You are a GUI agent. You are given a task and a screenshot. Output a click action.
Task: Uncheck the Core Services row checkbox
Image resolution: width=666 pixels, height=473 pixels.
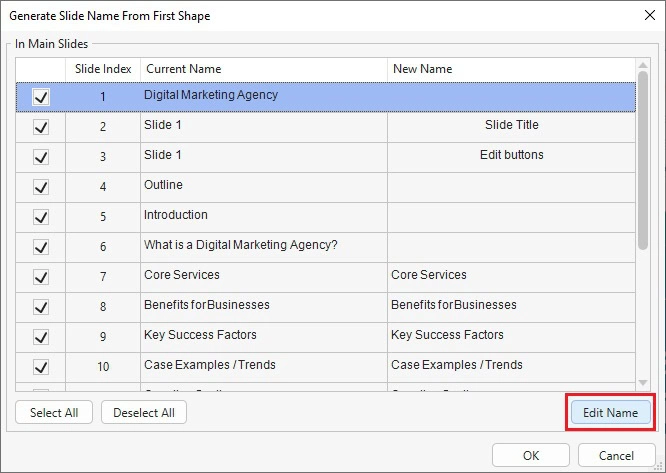click(41, 277)
